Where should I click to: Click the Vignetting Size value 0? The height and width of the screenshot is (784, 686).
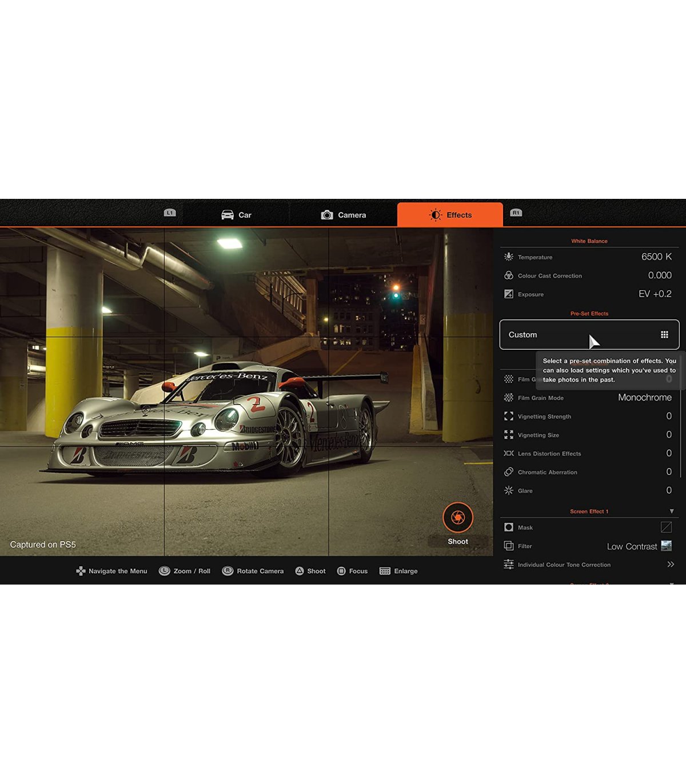pyautogui.click(x=669, y=435)
